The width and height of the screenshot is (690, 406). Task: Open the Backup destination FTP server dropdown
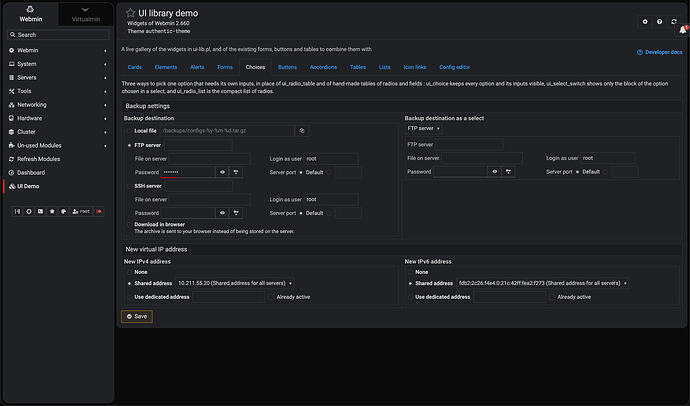(x=423, y=128)
